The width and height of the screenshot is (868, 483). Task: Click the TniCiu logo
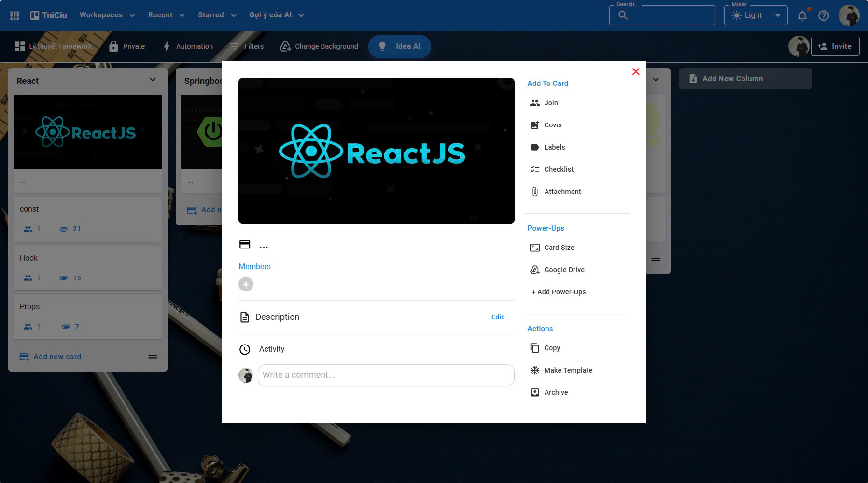(48, 15)
